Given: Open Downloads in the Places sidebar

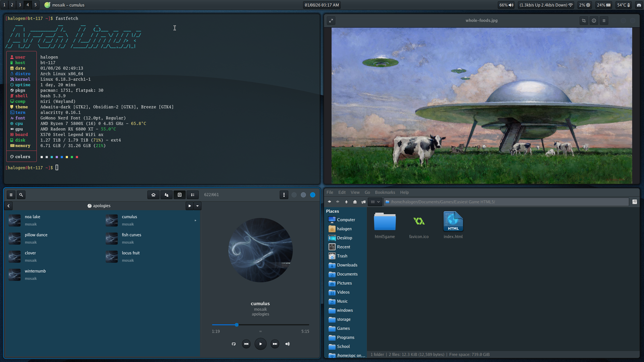Looking at the screenshot, I should coord(347,265).
